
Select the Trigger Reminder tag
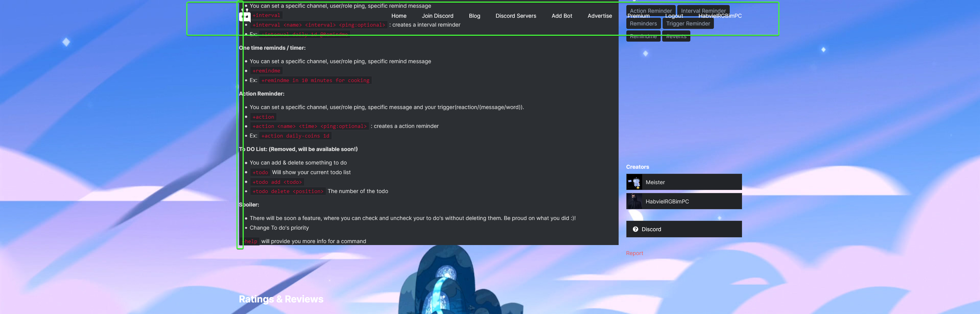tap(688, 24)
